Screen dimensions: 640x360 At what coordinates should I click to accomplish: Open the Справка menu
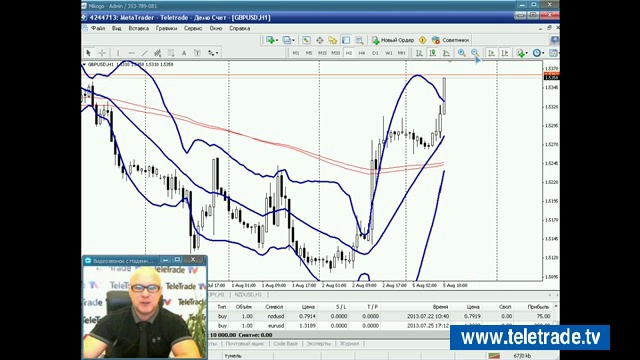(x=240, y=28)
